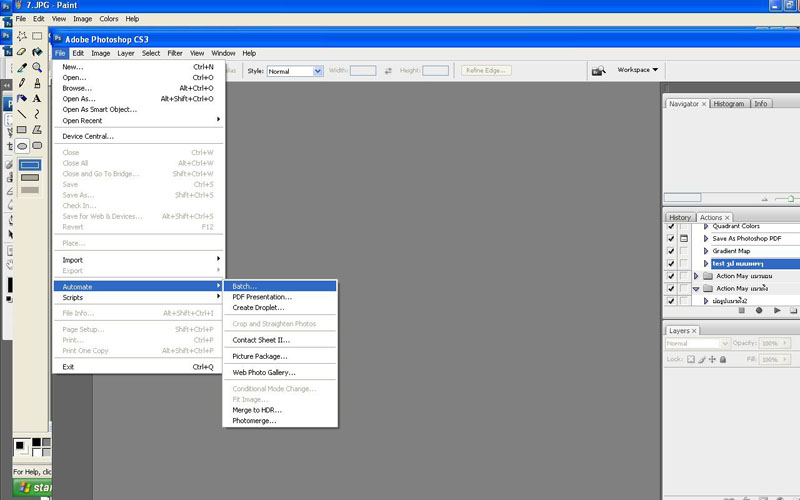
Task: Play the selected action
Action: point(777,310)
